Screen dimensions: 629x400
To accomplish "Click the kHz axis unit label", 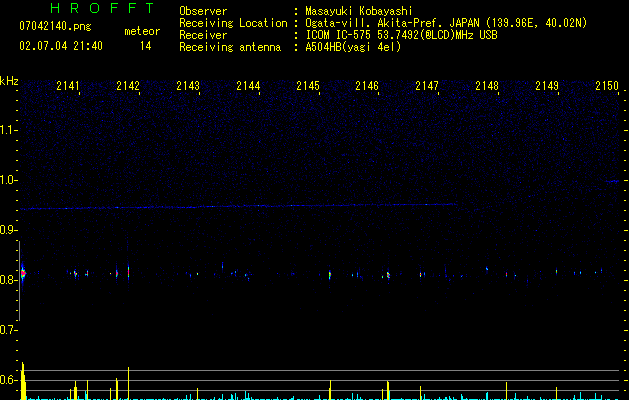I will [x=9, y=81].
